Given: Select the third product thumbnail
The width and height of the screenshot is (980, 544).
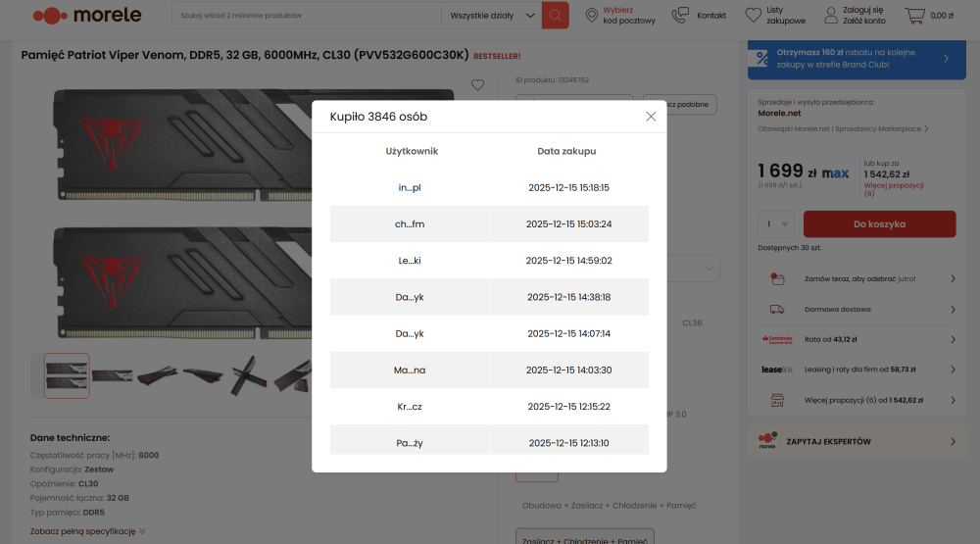Looking at the screenshot, I should [158, 375].
